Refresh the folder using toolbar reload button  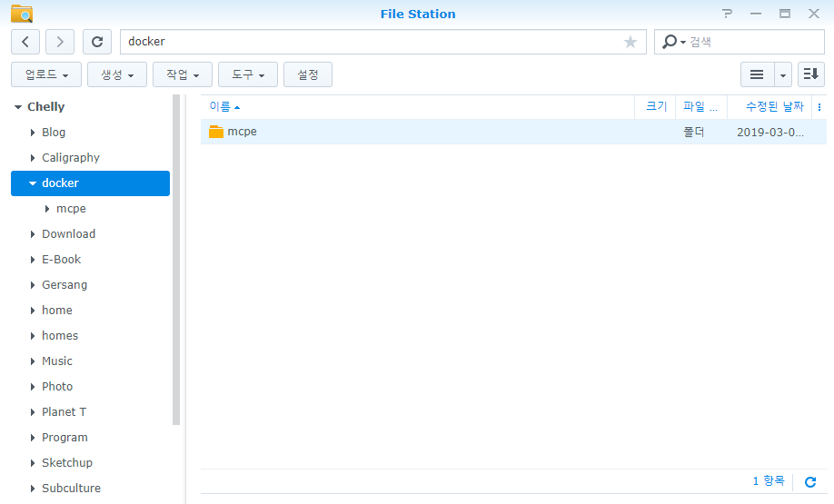click(97, 42)
